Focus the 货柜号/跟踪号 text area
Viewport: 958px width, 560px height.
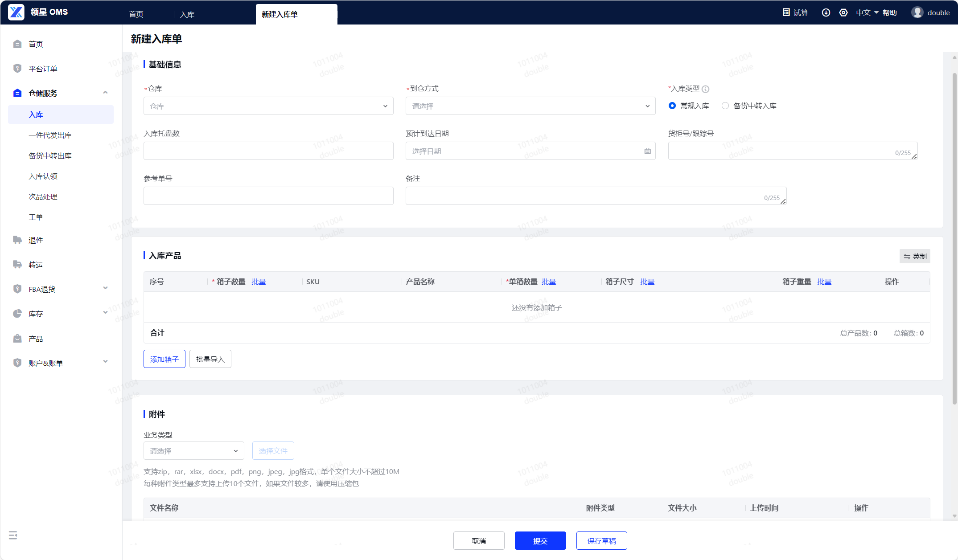793,151
